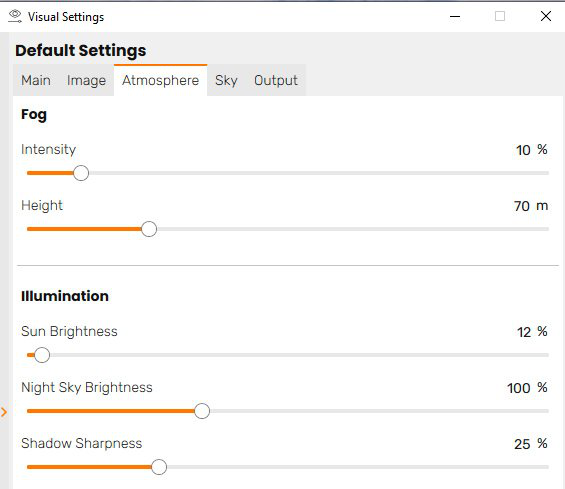Image resolution: width=565 pixels, height=489 pixels.
Task: Click the Fog Intensity value 10 field
Action: pos(523,150)
